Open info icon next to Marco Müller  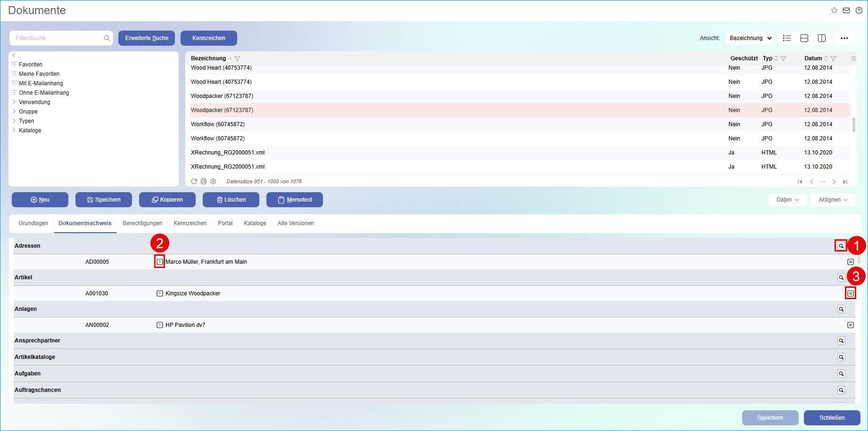[160, 262]
